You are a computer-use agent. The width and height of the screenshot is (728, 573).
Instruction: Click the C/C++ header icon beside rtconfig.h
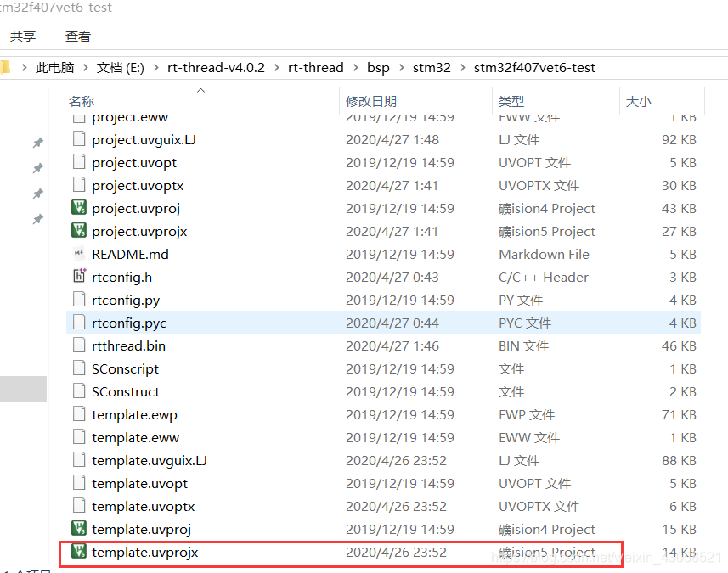[x=79, y=277]
